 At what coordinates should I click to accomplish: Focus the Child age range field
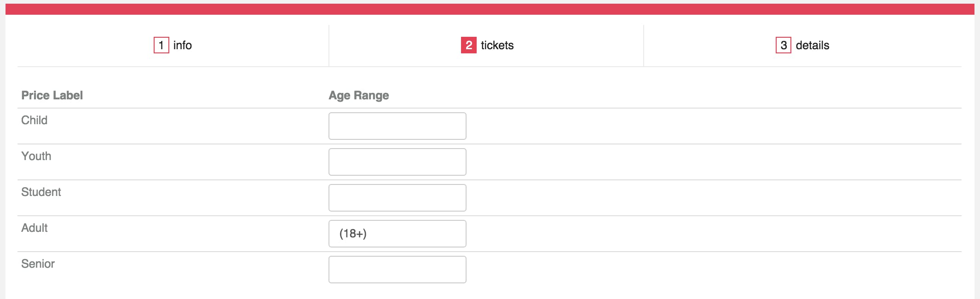(x=398, y=126)
